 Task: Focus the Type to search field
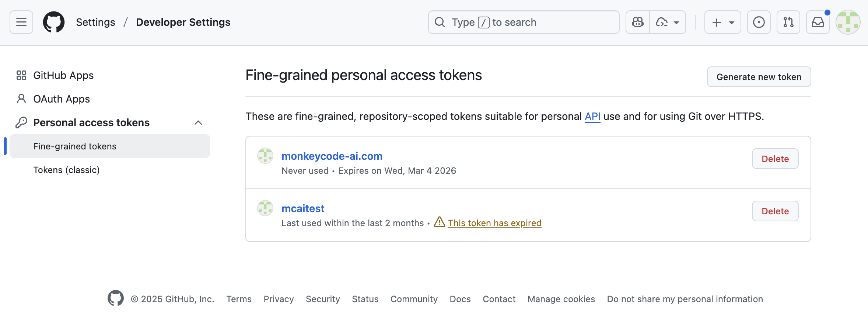(x=523, y=22)
